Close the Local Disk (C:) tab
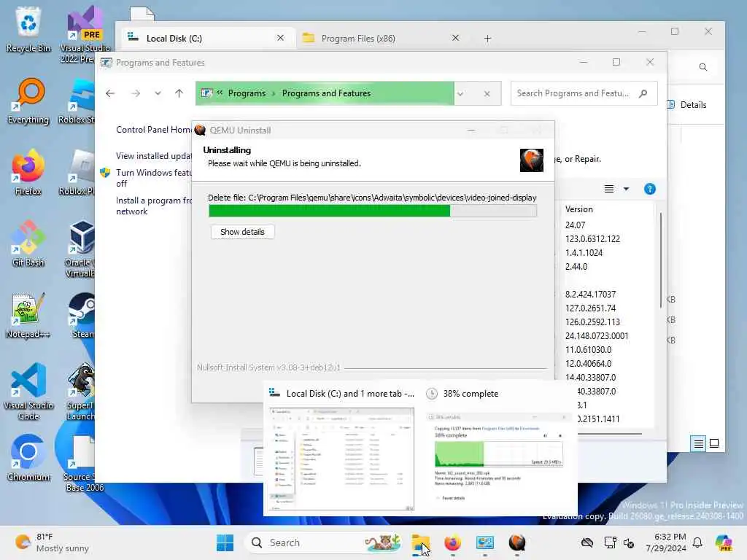This screenshot has width=747, height=560. coord(281,38)
